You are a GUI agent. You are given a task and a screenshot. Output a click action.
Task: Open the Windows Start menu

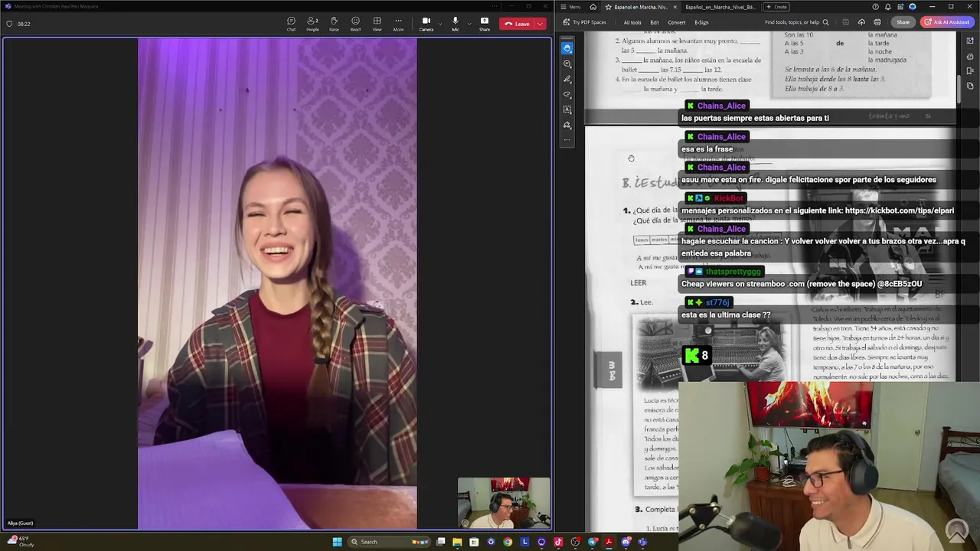337,542
